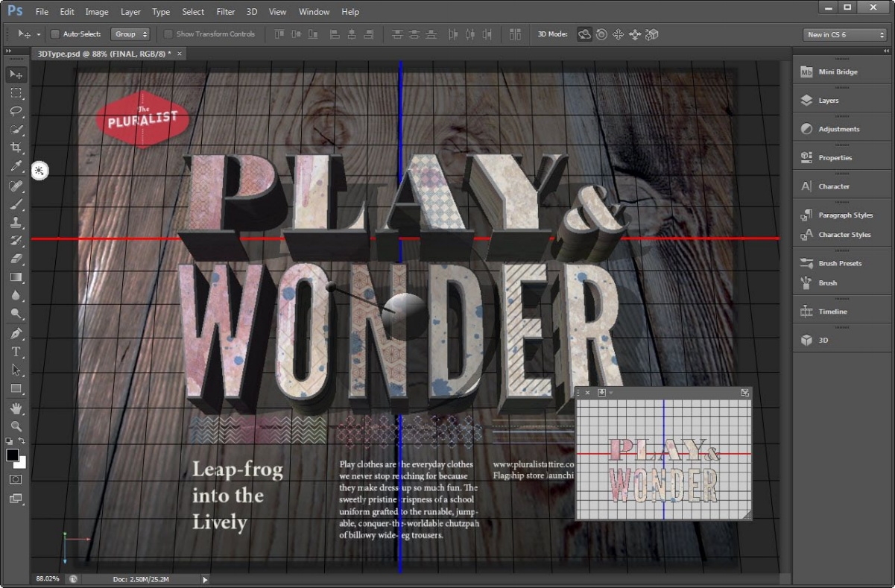The height and width of the screenshot is (588, 895).
Task: Select the Zoom tool in toolbox
Action: pyautogui.click(x=16, y=426)
